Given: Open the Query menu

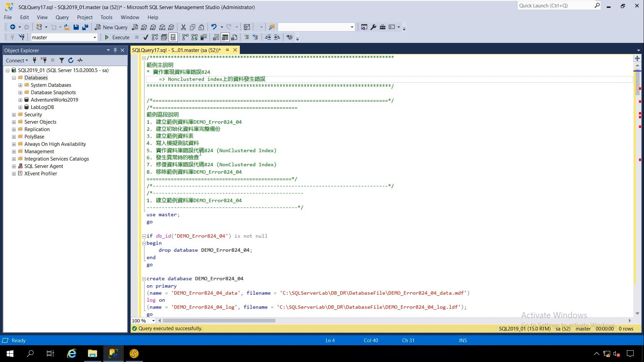Looking at the screenshot, I should click(x=62, y=17).
